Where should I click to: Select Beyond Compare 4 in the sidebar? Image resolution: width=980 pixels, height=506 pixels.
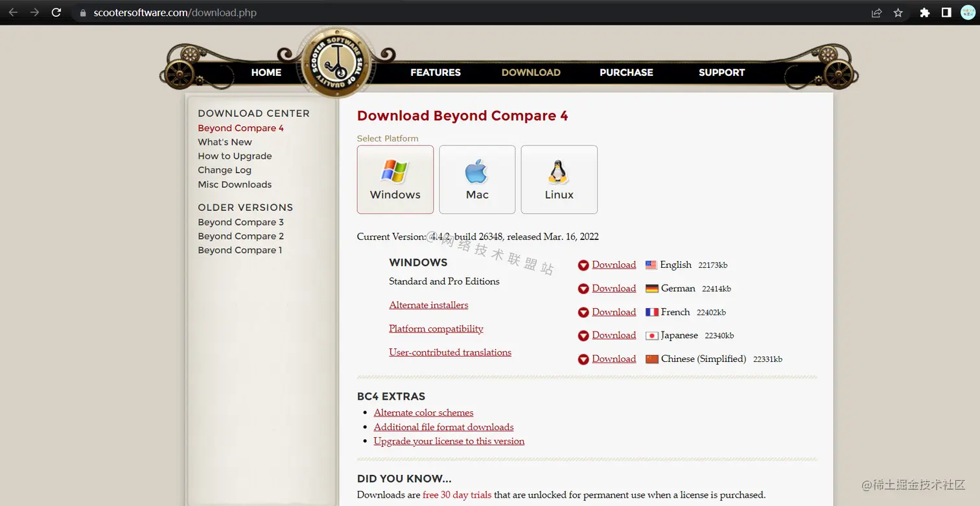pos(241,128)
